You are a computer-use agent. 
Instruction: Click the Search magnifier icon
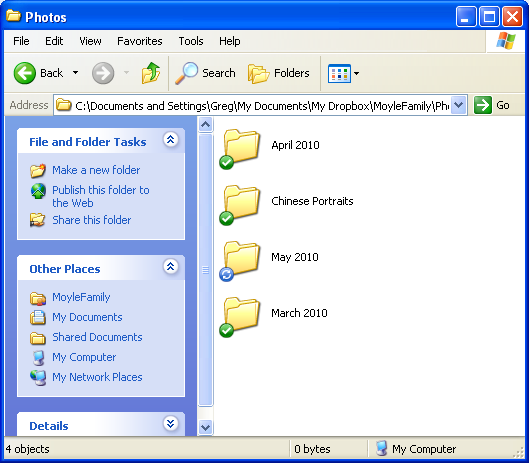tap(186, 73)
